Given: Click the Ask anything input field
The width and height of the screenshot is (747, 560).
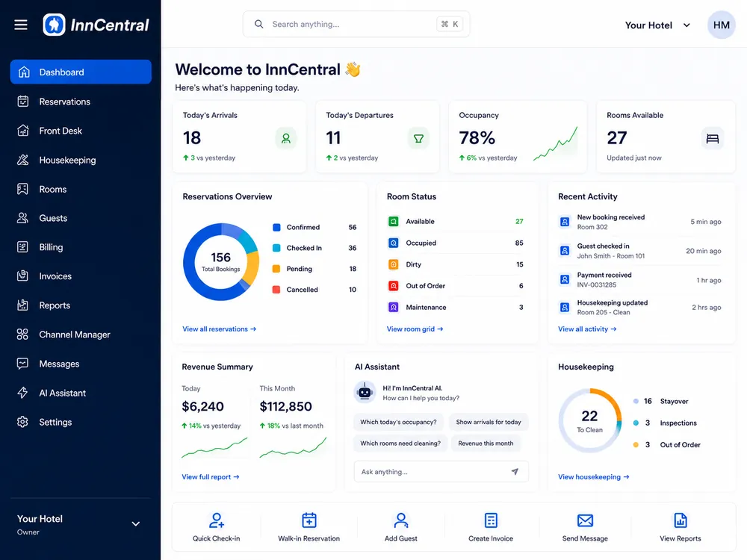Looking at the screenshot, I should pyautogui.click(x=441, y=471).
